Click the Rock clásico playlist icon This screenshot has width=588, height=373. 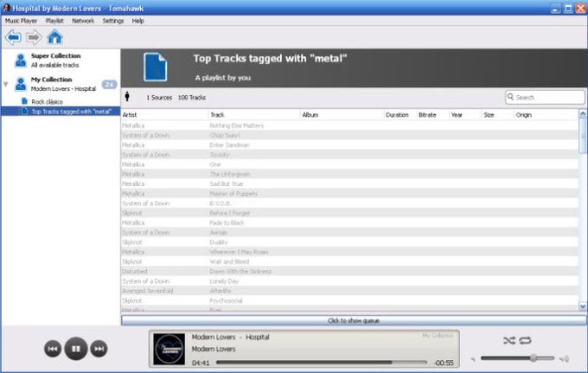[25, 101]
